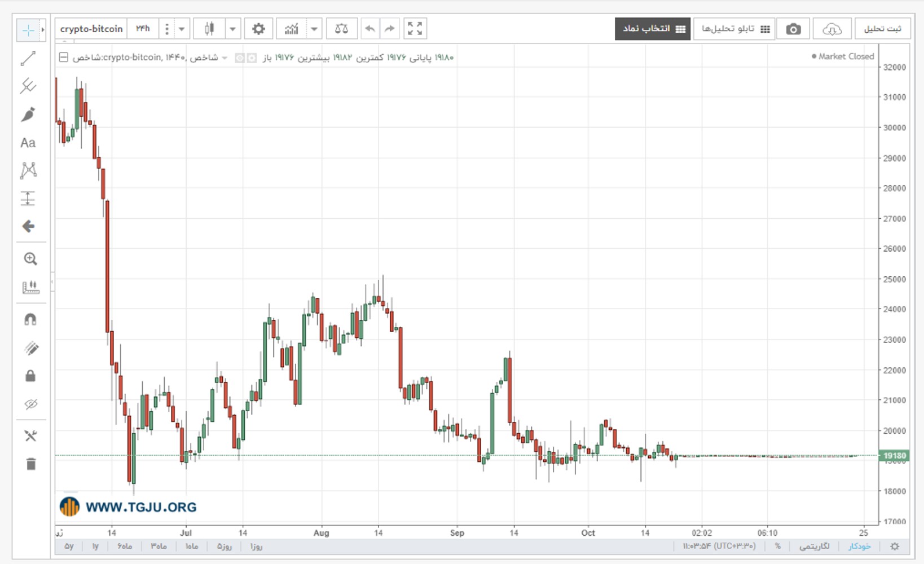The width and height of the screenshot is (924, 564).
Task: Click the انتخاب نماد symbol button
Action: click(653, 29)
